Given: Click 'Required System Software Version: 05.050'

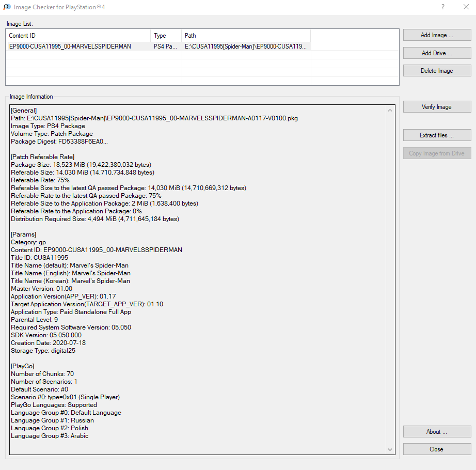Looking at the screenshot, I should point(71,327).
